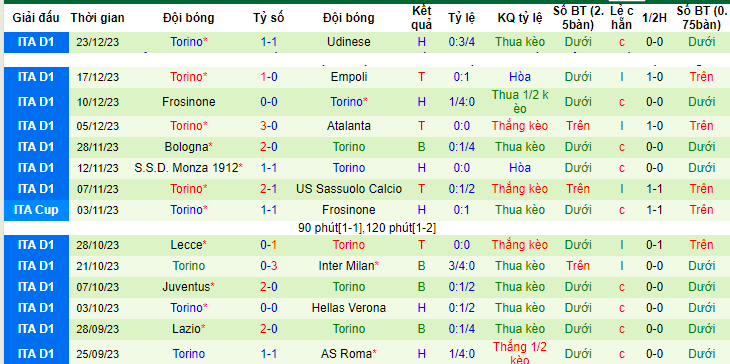Viewport: 730px width, 364px height.
Task: Click the Tỷ số column header
Action: click(x=269, y=18)
